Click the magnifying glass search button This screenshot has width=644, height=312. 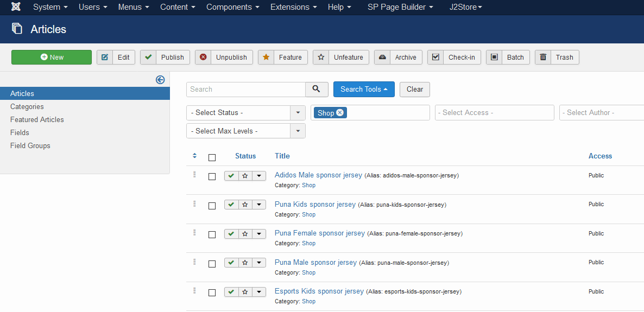(x=317, y=90)
